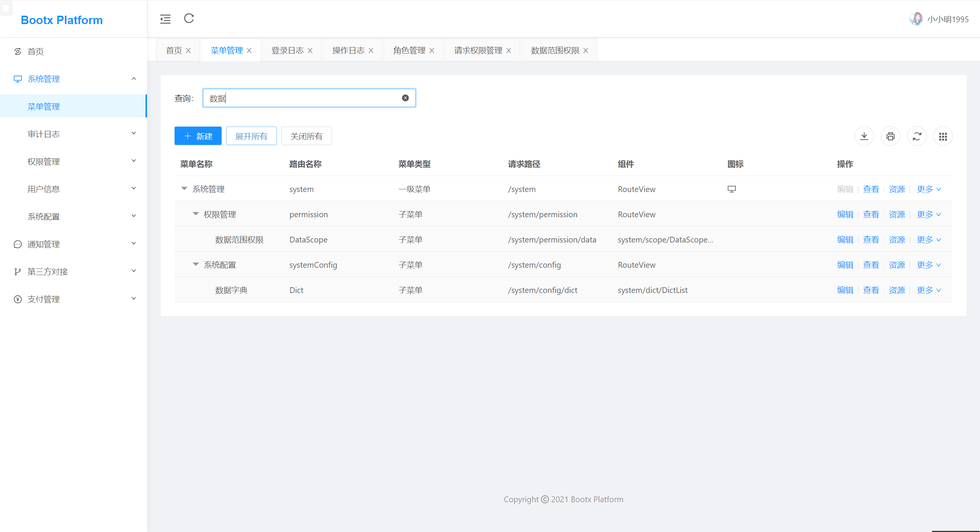Click 展开所有 to expand all rows
The image size is (980, 532).
click(x=251, y=136)
